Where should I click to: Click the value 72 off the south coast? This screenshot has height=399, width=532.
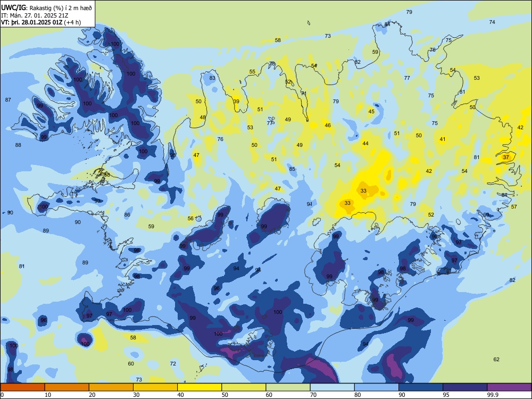pyautogui.click(x=173, y=363)
